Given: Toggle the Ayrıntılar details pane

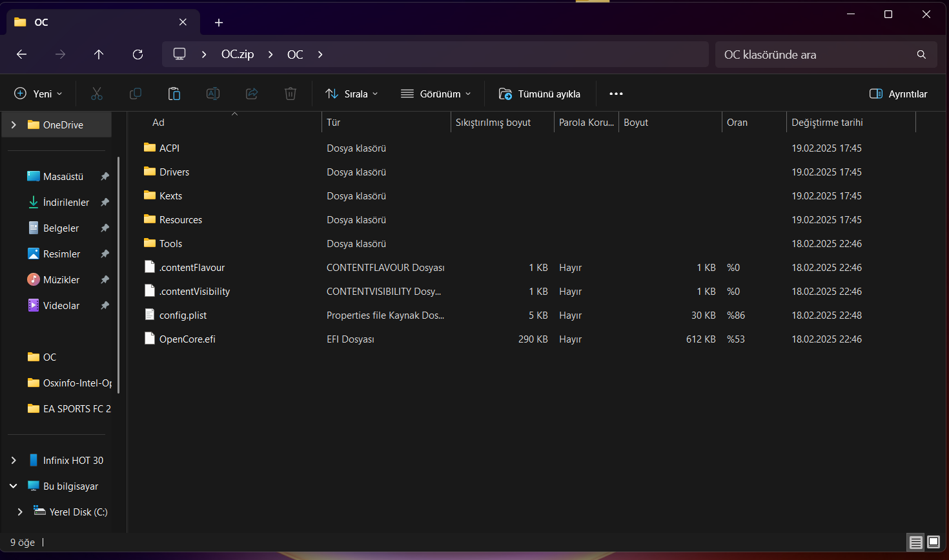Looking at the screenshot, I should tap(899, 94).
